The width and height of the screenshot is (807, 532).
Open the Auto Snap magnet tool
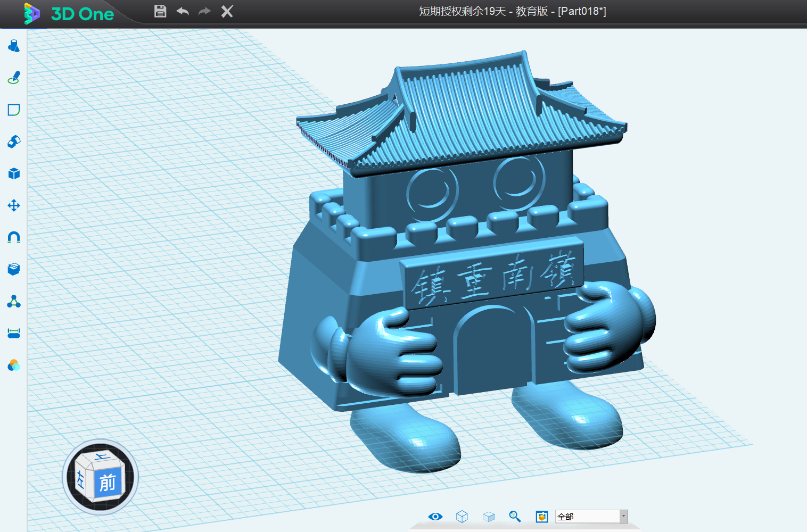coord(14,237)
